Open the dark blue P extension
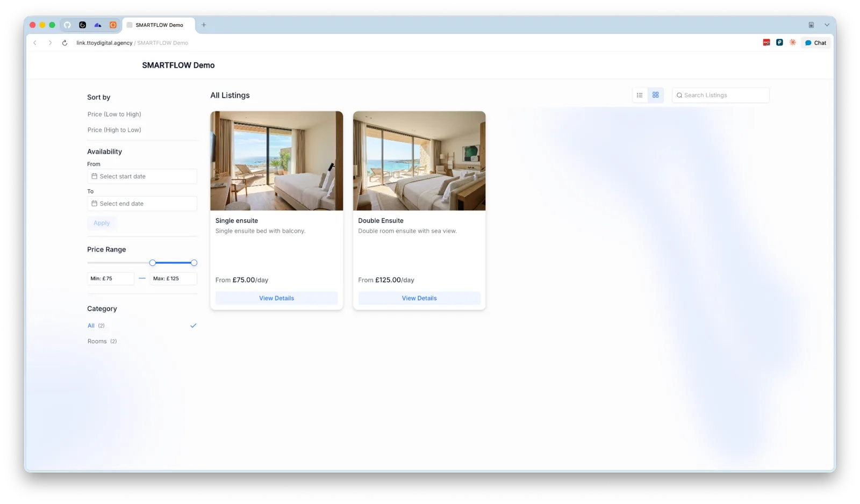 pyautogui.click(x=779, y=42)
